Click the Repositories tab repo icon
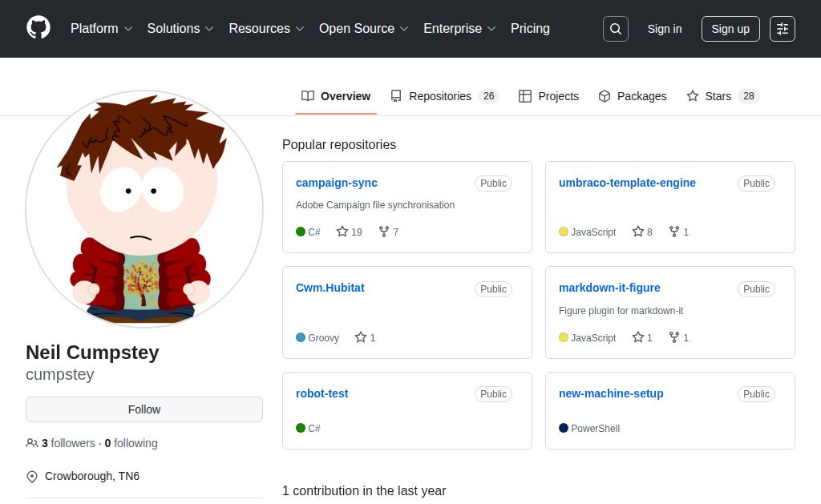This screenshot has width=821, height=504. [x=396, y=96]
